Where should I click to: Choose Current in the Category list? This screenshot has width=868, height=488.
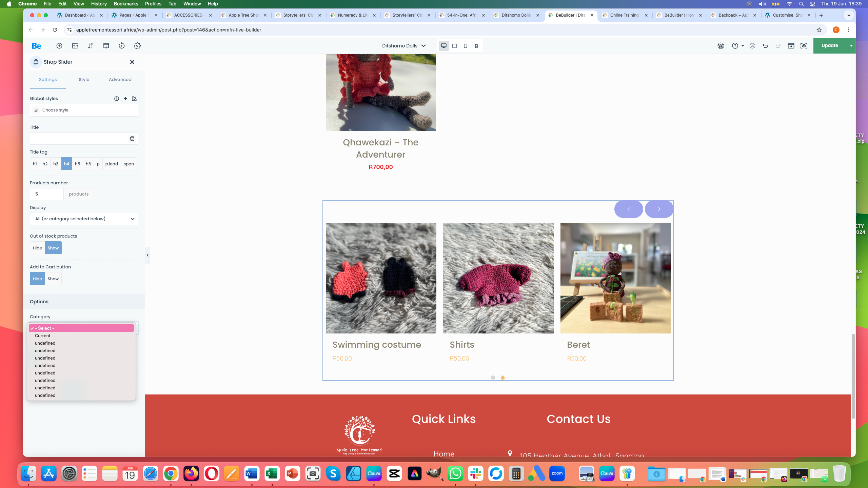43,335
